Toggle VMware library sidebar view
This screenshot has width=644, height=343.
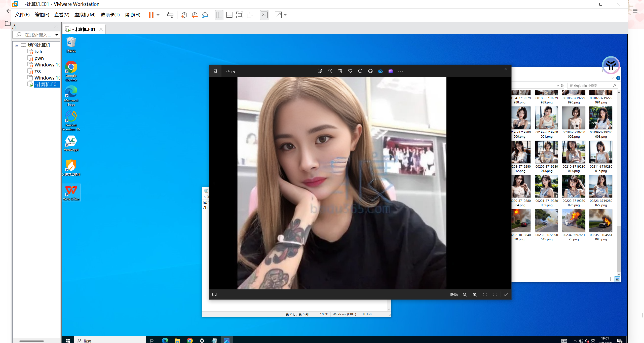(219, 15)
